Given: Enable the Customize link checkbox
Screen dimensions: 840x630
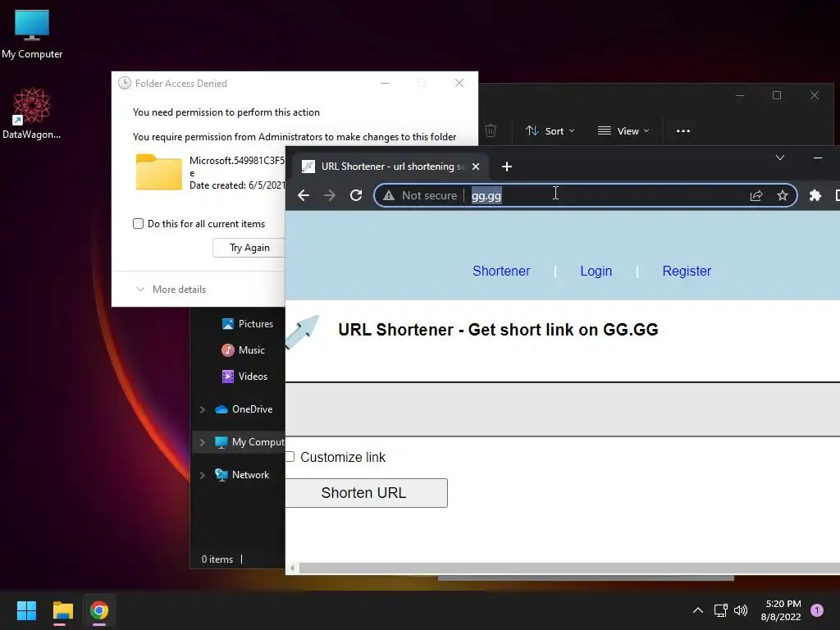Looking at the screenshot, I should 290,457.
